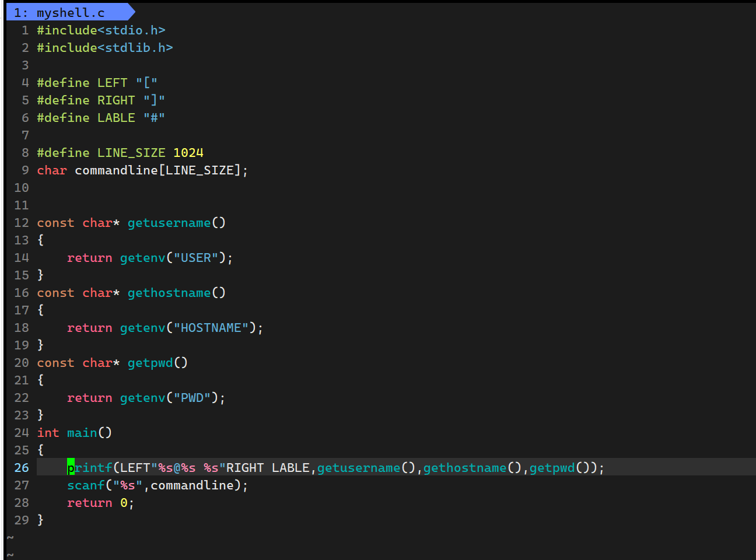Click the scanf call on line 27

[x=157, y=485]
